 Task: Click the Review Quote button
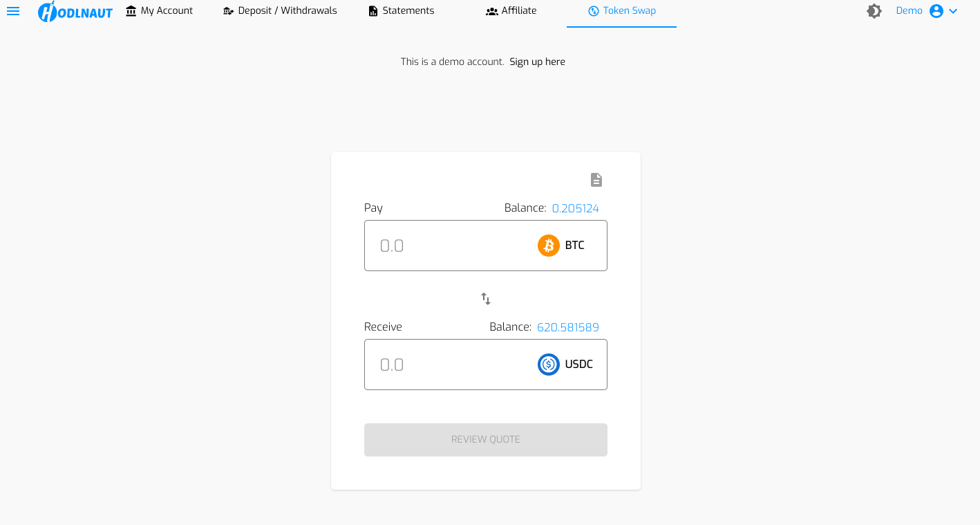click(x=486, y=440)
